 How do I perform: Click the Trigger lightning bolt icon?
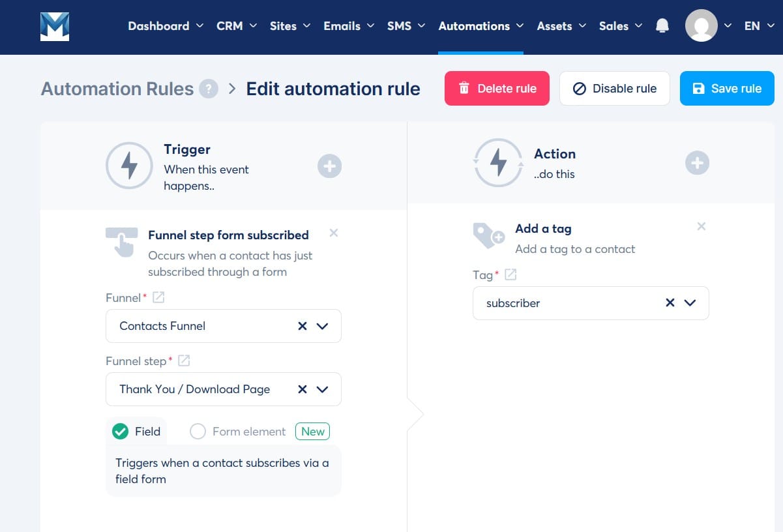(129, 166)
